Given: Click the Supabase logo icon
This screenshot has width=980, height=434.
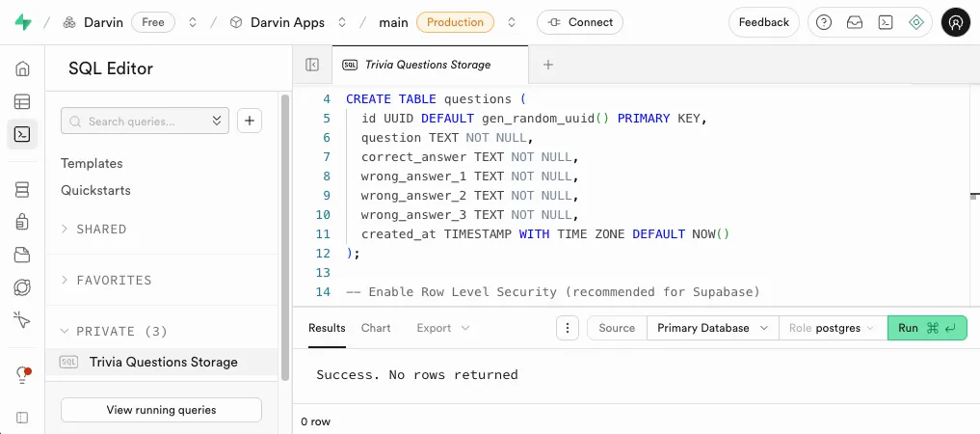Looking at the screenshot, I should tap(23, 22).
